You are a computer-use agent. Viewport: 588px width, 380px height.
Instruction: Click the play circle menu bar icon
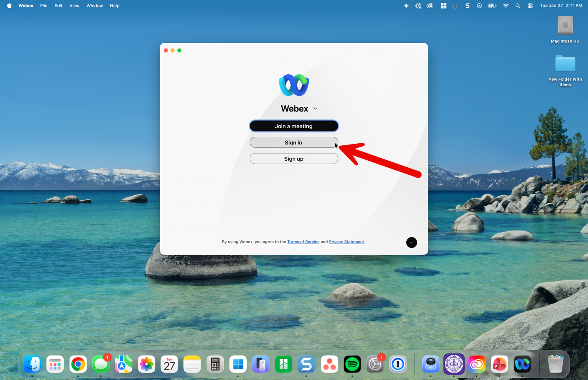[x=479, y=6]
